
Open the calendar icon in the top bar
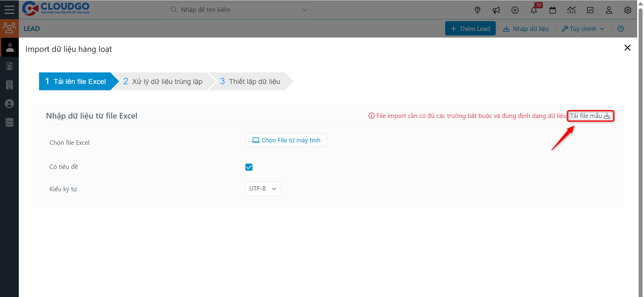click(552, 10)
